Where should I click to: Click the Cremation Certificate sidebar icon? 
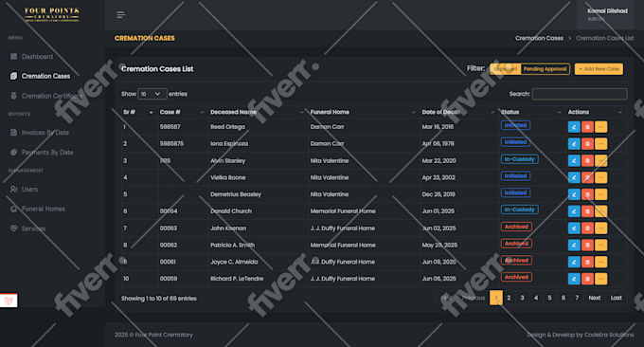(13, 96)
